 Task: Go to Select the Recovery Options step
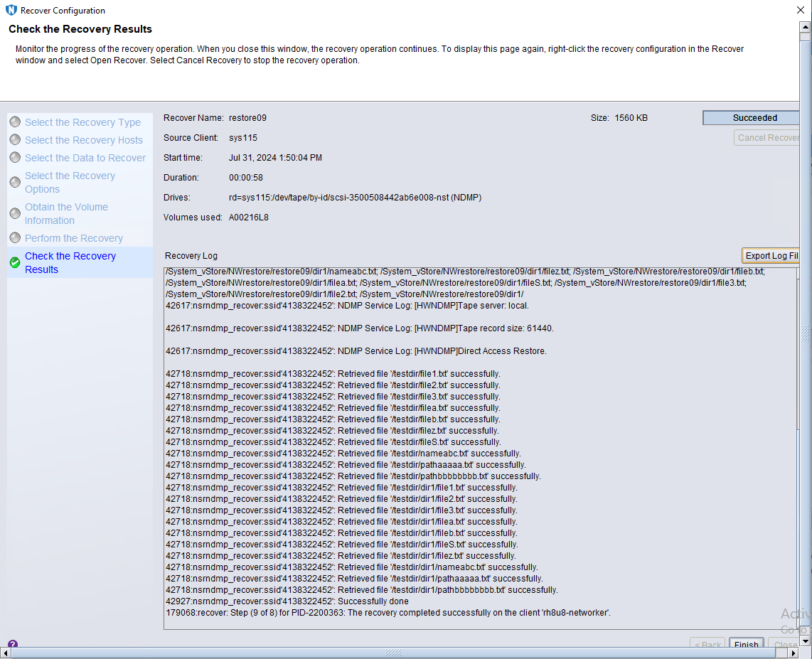point(70,182)
